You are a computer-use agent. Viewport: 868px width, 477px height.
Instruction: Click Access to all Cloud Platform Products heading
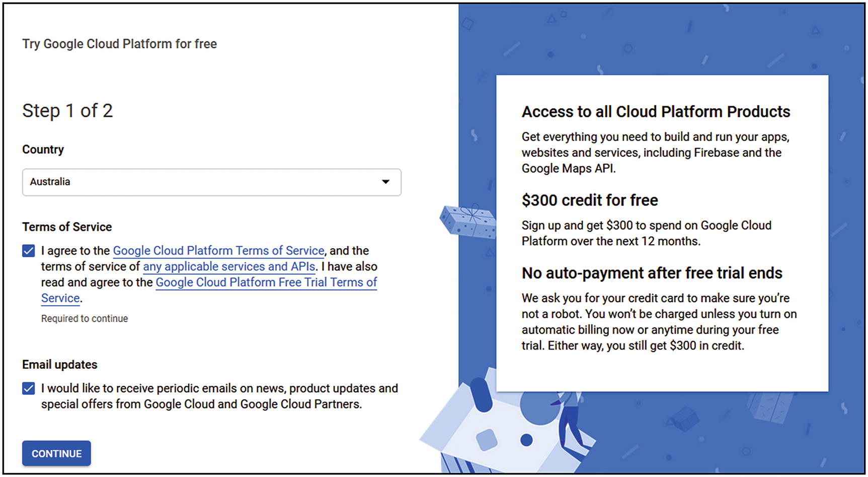pos(656,112)
